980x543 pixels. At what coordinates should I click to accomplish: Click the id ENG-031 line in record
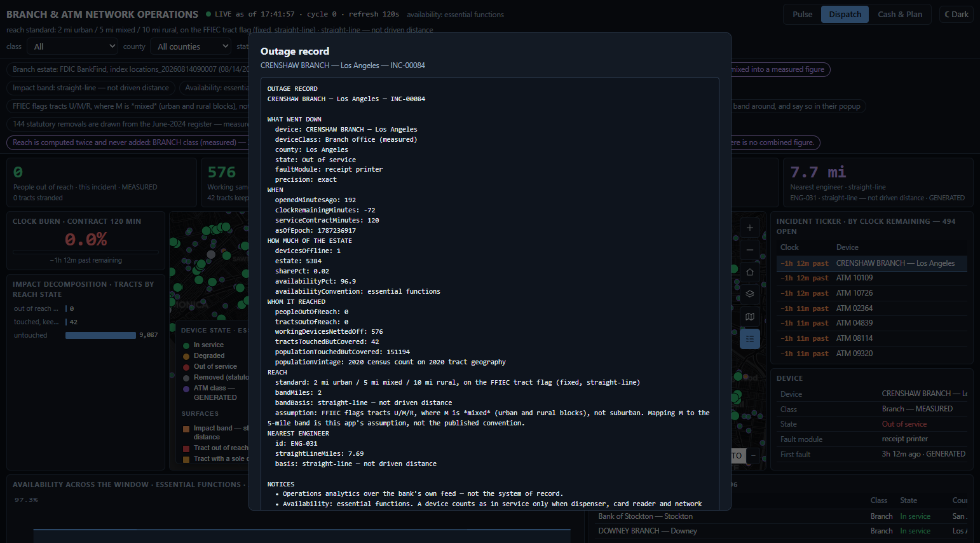296,444
